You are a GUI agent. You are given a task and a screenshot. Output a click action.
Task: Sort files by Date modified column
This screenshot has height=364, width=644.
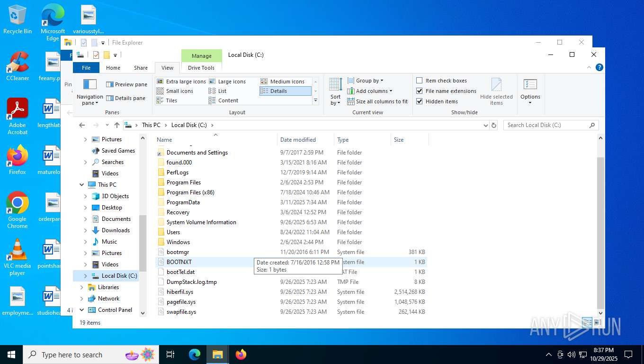click(305, 140)
